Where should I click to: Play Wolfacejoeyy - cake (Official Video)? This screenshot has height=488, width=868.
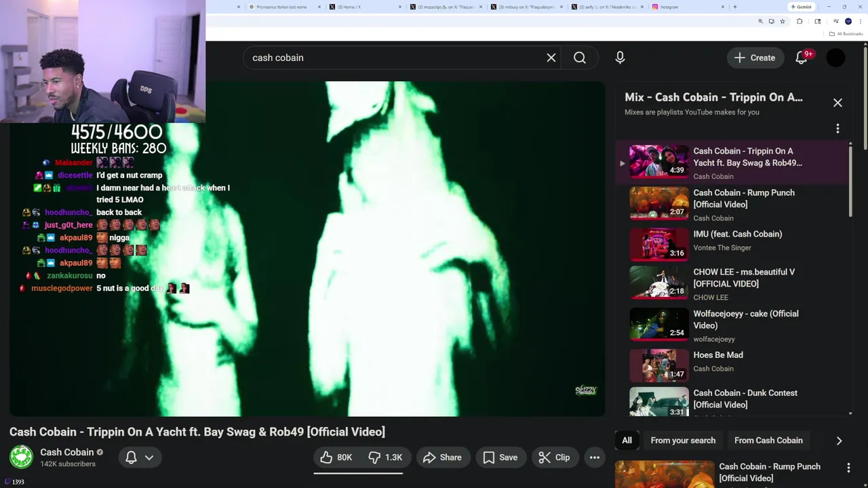(x=732, y=325)
